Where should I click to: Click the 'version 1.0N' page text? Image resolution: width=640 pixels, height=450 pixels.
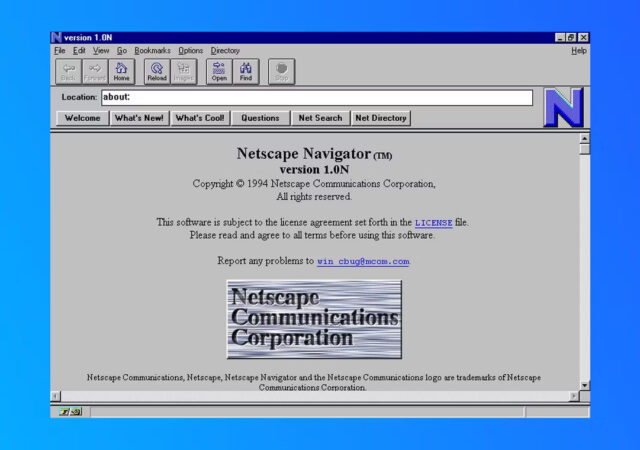point(314,169)
